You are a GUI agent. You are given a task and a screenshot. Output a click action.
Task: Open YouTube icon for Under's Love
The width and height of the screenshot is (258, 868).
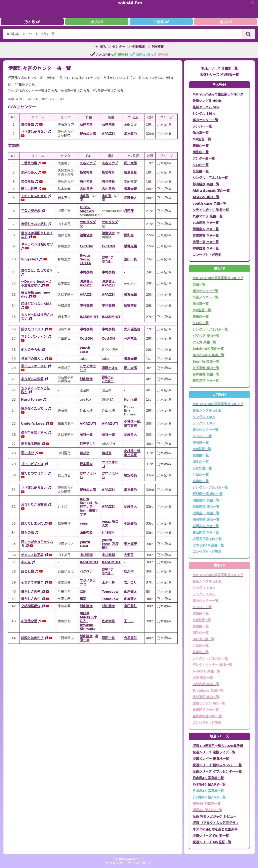point(51,423)
